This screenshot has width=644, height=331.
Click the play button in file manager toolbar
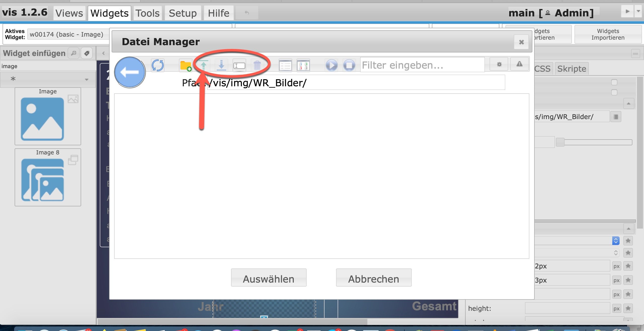[x=331, y=66]
